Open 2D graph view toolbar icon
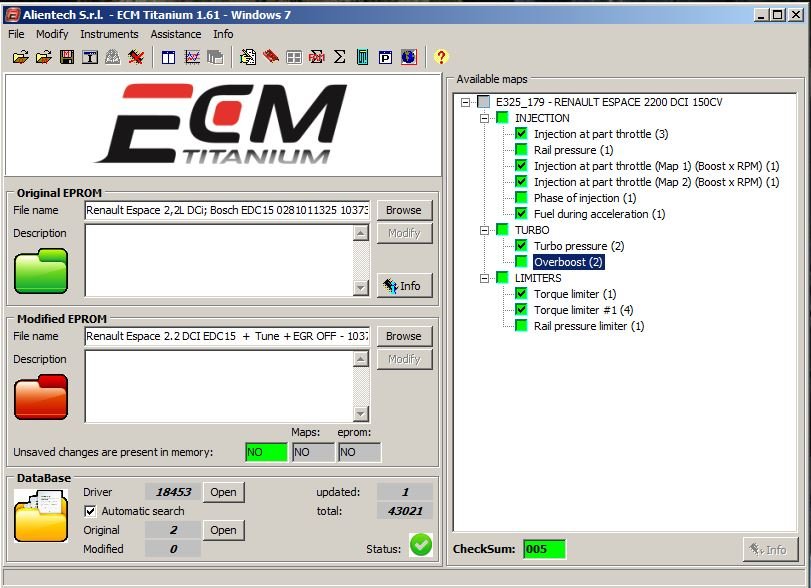This screenshot has width=811, height=588. coord(192,57)
